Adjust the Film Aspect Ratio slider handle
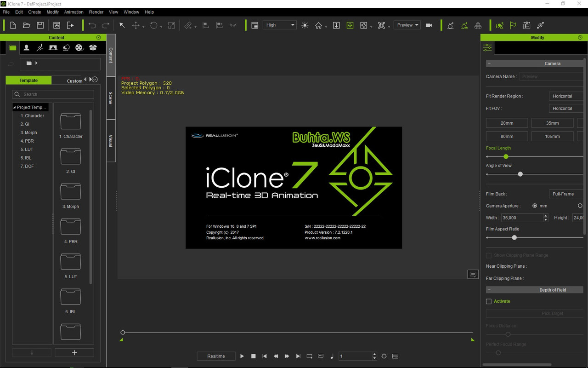 [514, 238]
